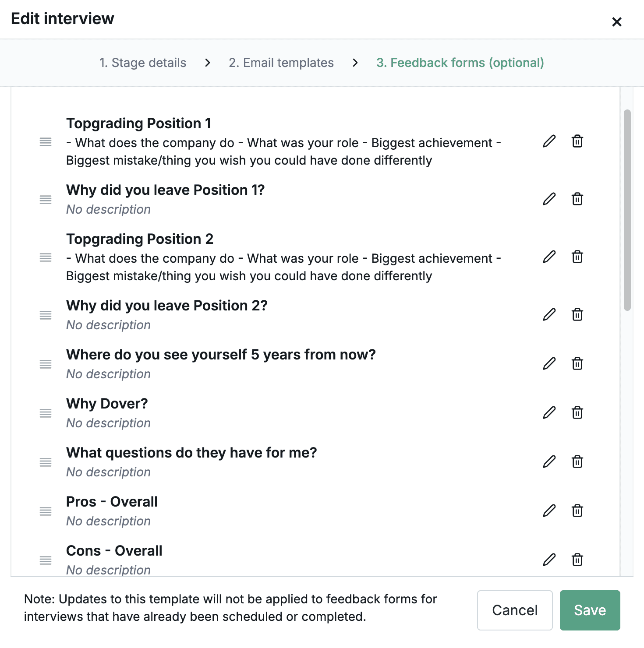Edit 'Where do you see yourself' question
Viewport: 644px width, 648px height.
(549, 364)
